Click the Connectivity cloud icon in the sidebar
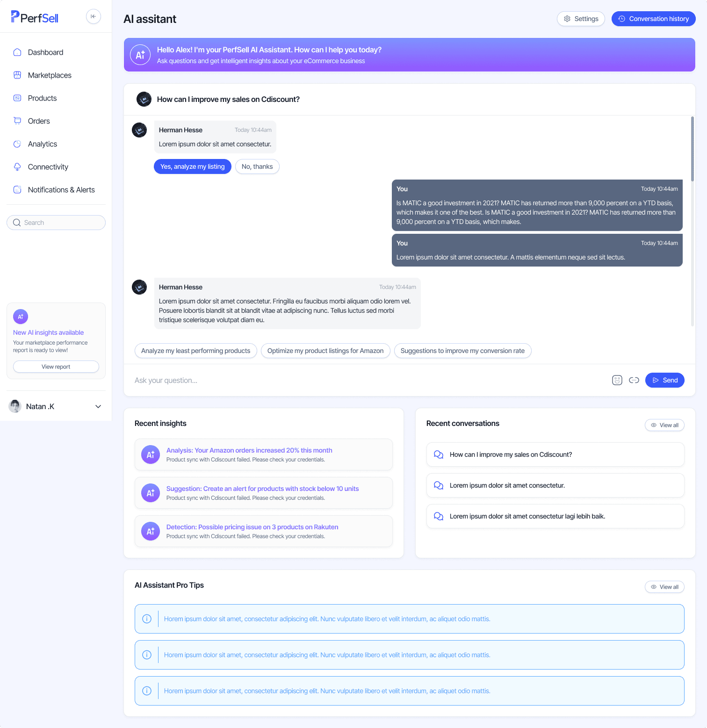Screen dimensions: 707x728 pos(17,167)
